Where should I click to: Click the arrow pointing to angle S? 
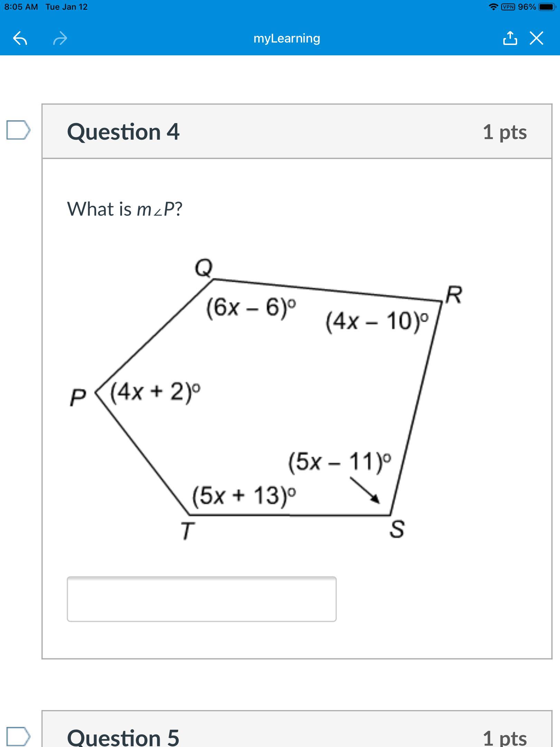pyautogui.click(x=365, y=490)
